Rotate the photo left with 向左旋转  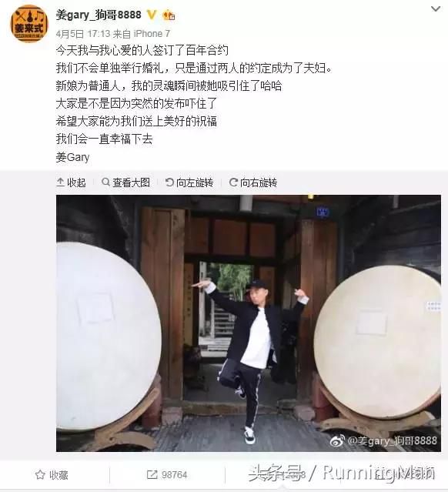click(189, 182)
